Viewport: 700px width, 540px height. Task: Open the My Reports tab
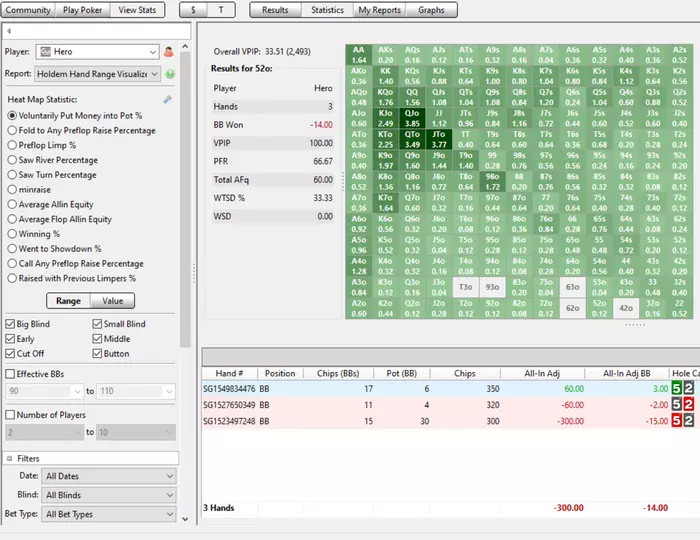click(x=379, y=10)
